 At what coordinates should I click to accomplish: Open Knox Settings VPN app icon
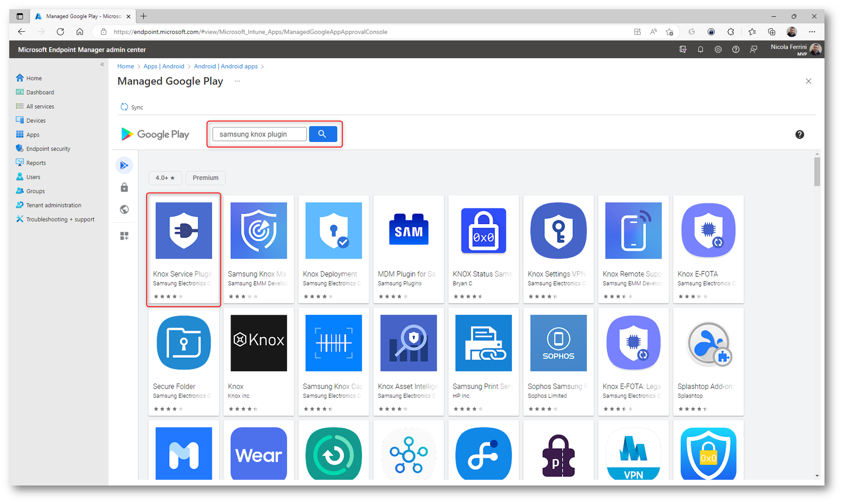pos(558,230)
